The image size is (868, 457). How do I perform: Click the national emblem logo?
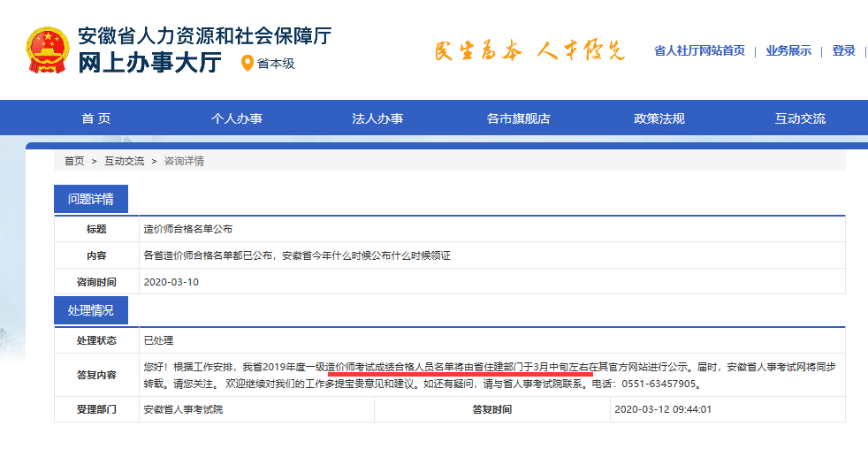click(x=46, y=50)
